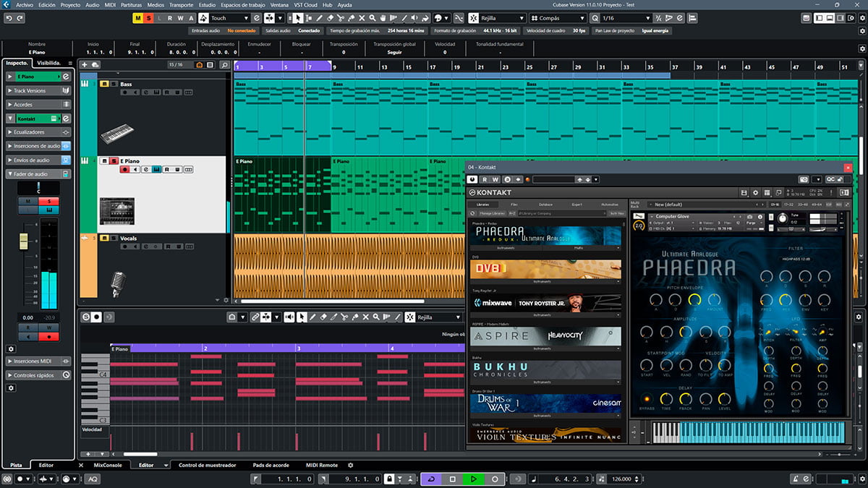This screenshot has height=488, width=868.
Task: Select the Split scissors tool in main toolbar
Action: (x=341, y=18)
